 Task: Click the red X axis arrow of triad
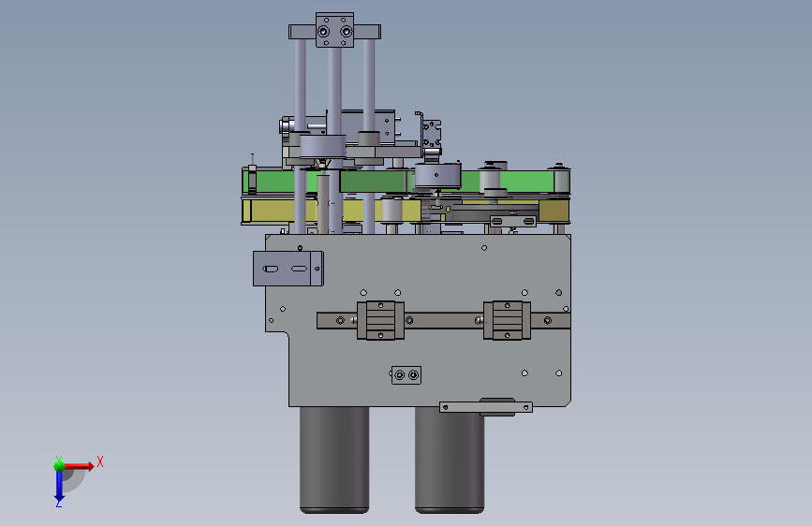coord(79,466)
